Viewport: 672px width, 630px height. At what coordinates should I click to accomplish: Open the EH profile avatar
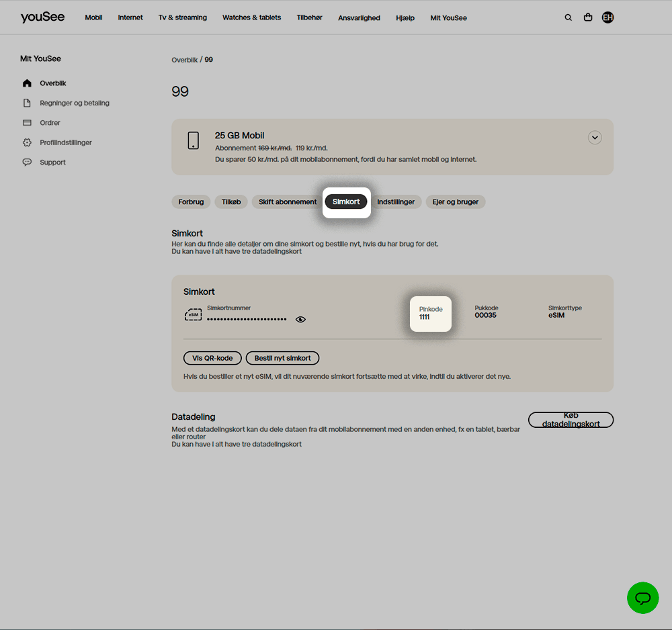click(x=607, y=17)
